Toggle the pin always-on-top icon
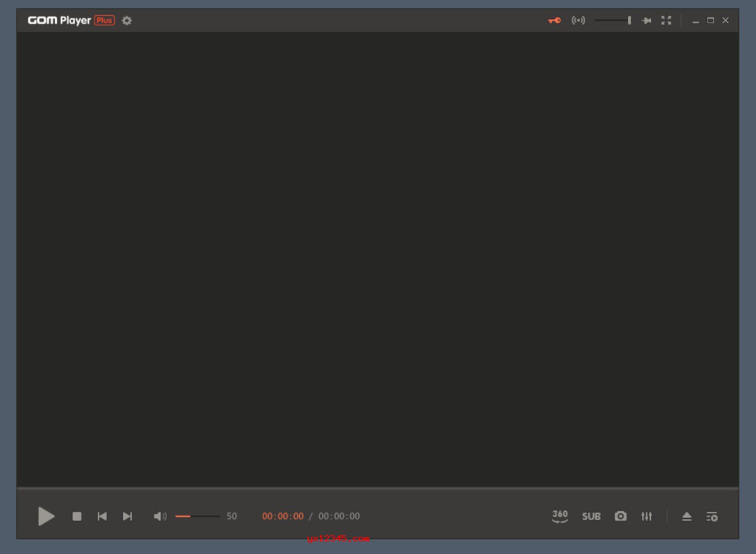 coord(646,20)
